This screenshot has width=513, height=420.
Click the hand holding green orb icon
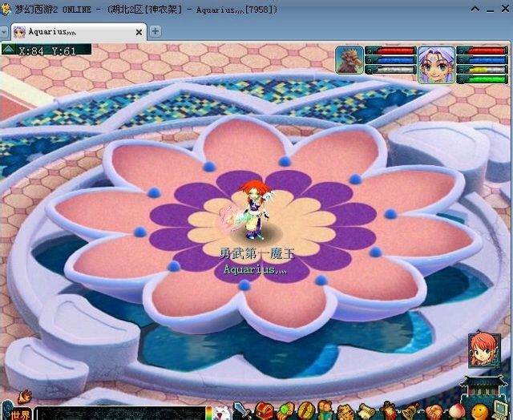285,411
